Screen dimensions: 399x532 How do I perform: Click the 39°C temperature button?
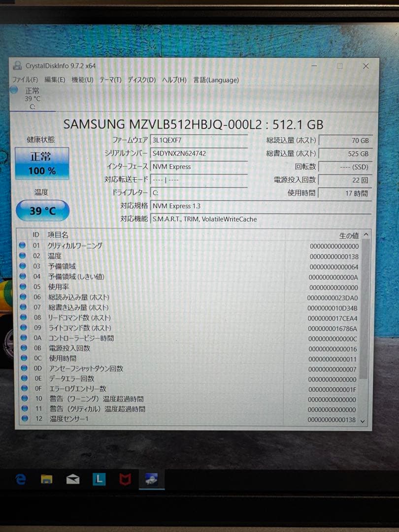(41, 210)
